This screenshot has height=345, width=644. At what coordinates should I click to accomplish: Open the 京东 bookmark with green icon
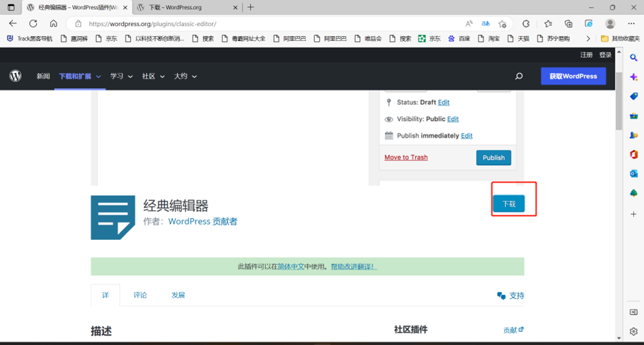tap(429, 39)
